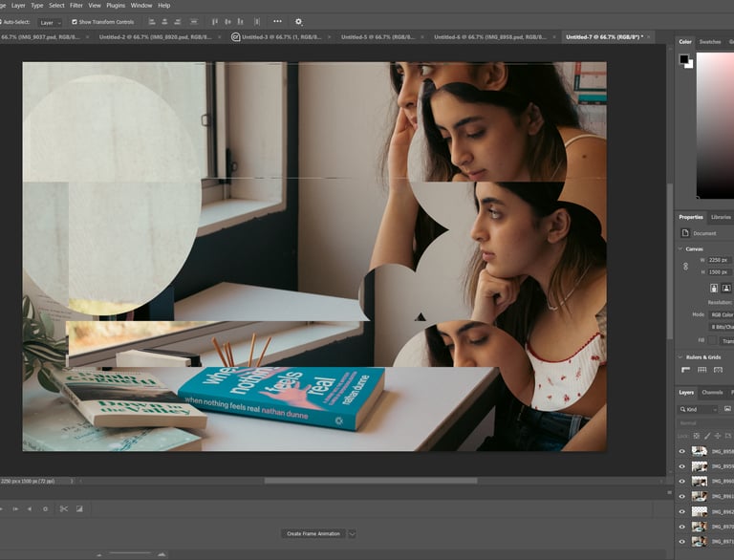Click the link width and height icon
Screen dimensions: 734x560
[686, 266]
